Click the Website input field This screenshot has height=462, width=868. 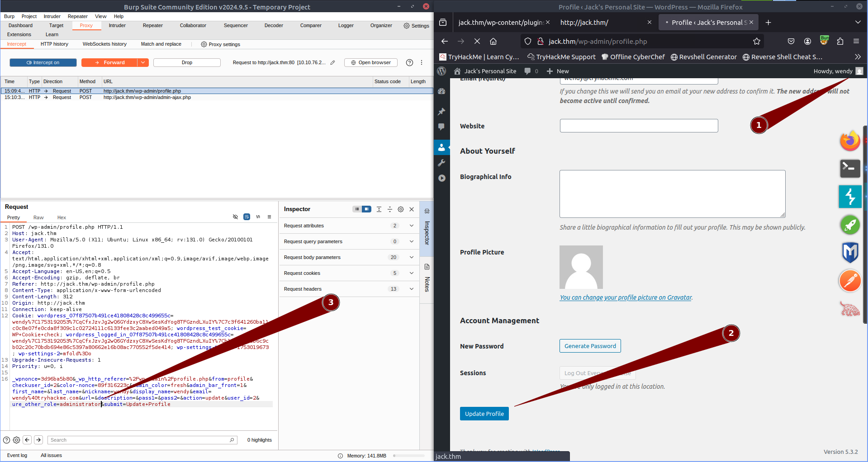coord(639,126)
